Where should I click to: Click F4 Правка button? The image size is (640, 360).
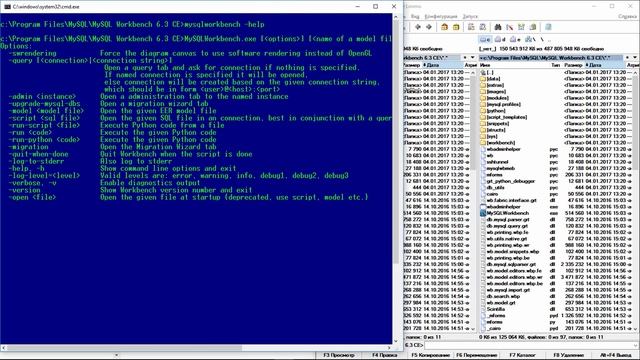click(x=384, y=355)
